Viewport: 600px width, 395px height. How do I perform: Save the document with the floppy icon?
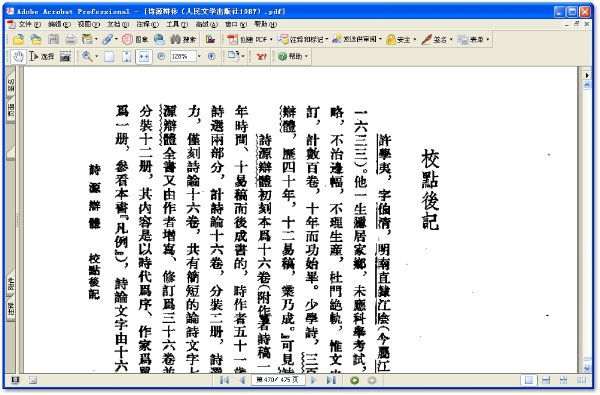[x=53, y=39]
